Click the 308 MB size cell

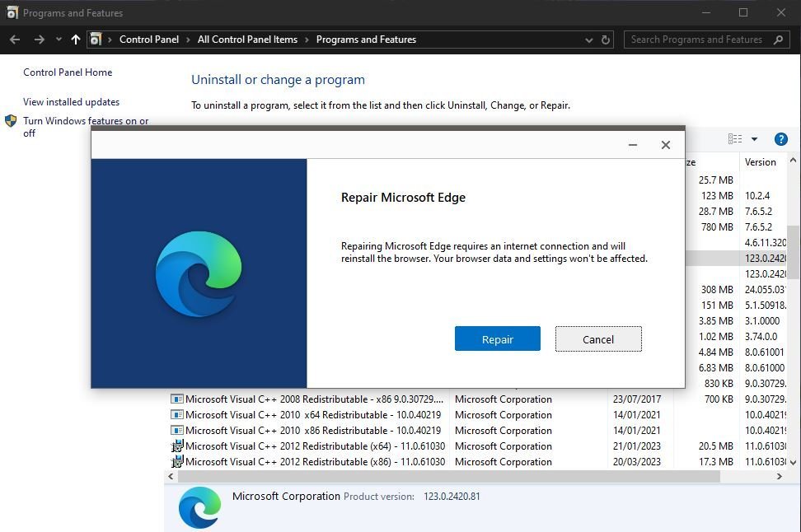pyautogui.click(x=717, y=290)
